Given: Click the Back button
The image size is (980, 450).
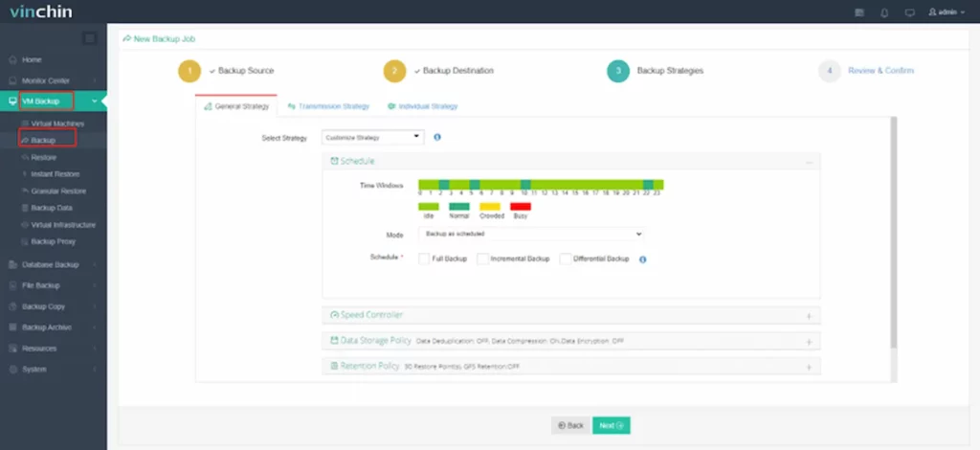Looking at the screenshot, I should pos(570,426).
